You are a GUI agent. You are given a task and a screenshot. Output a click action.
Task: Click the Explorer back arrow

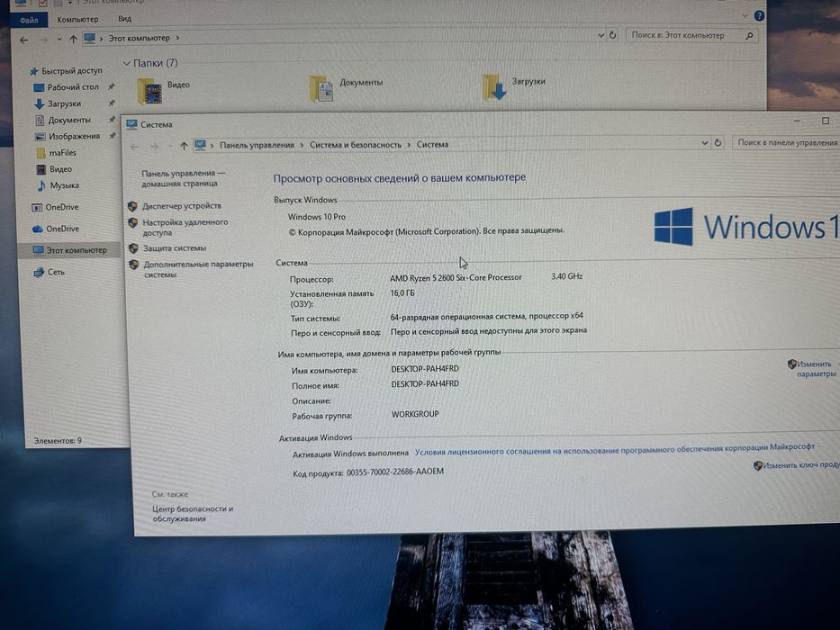pos(23,40)
